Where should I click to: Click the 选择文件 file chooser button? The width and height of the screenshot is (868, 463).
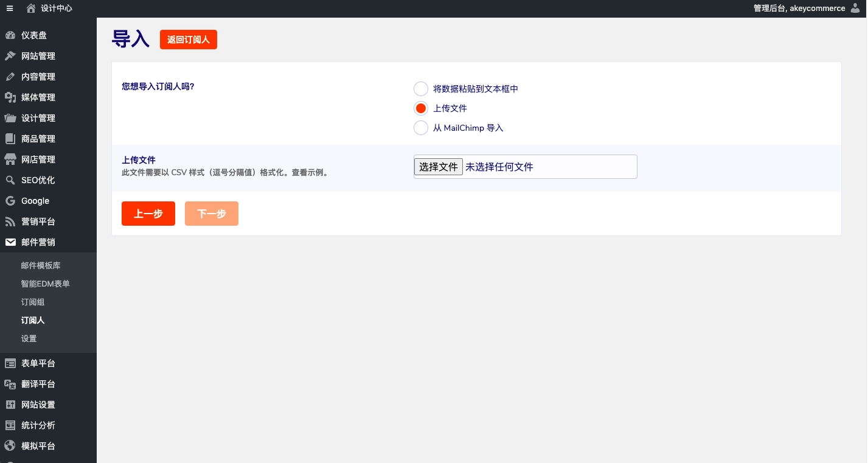(439, 167)
